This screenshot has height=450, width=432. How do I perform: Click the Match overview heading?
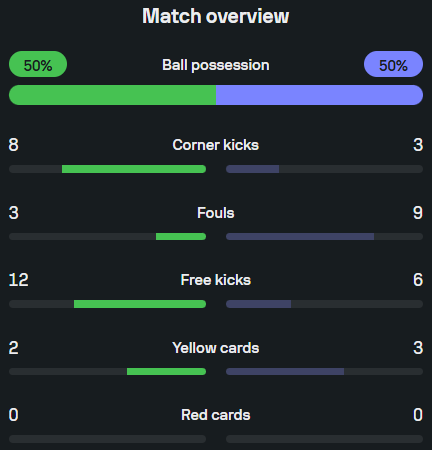(216, 16)
